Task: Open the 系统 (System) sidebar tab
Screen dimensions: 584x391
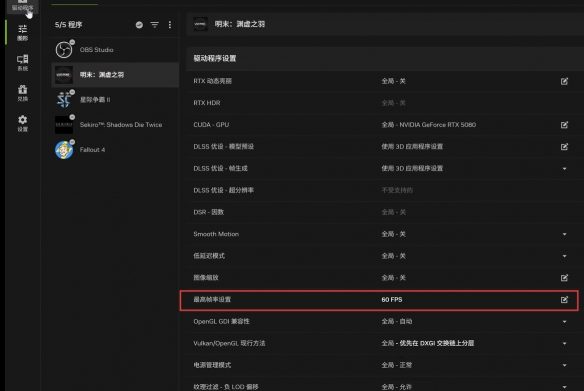Action: (22, 63)
